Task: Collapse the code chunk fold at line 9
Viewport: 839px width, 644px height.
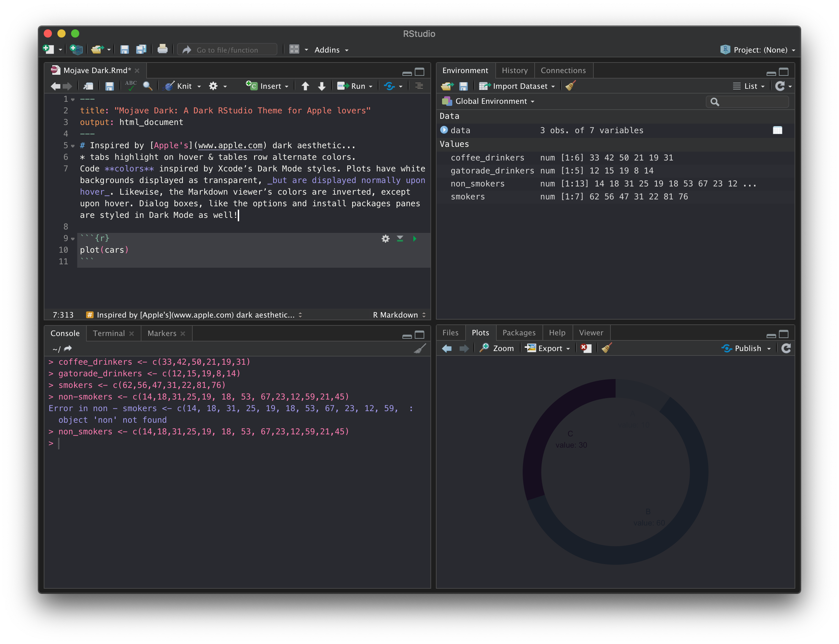Action: [x=73, y=239]
